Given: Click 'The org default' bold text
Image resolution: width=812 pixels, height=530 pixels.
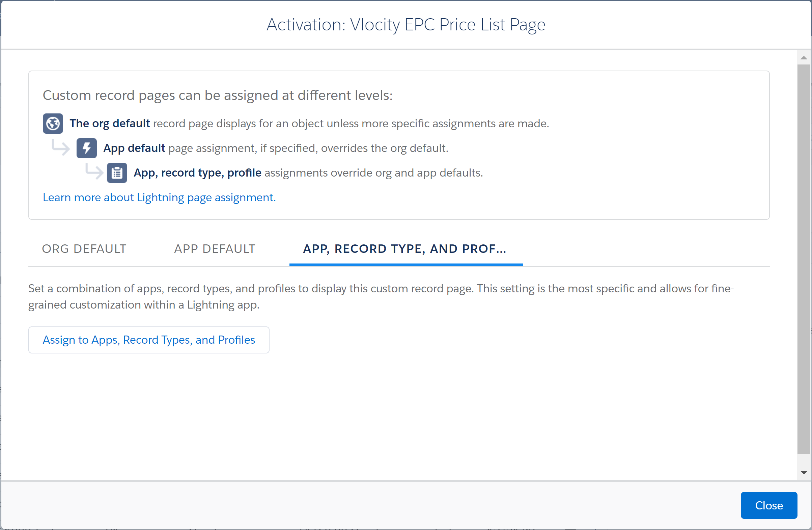Looking at the screenshot, I should (110, 123).
